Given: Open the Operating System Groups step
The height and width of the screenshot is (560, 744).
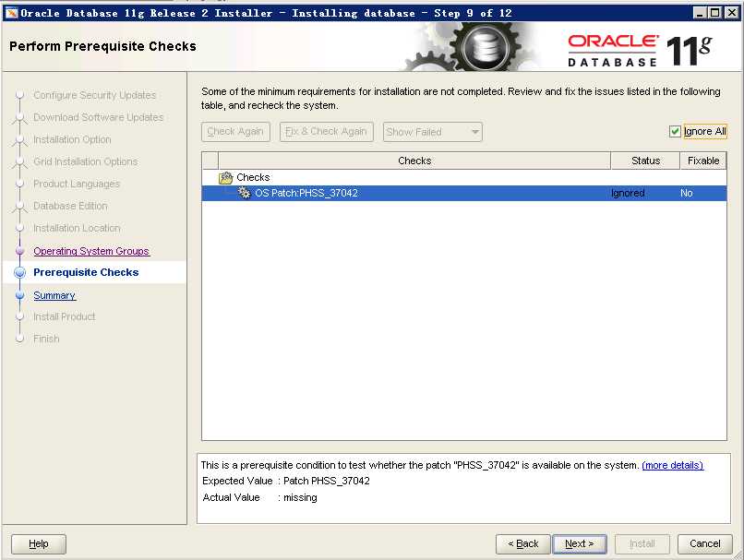Looking at the screenshot, I should (x=91, y=251).
